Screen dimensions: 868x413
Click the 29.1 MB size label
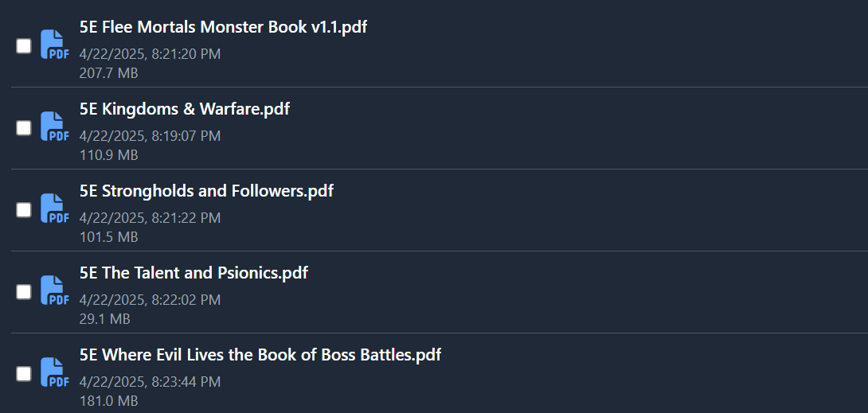[x=104, y=318]
